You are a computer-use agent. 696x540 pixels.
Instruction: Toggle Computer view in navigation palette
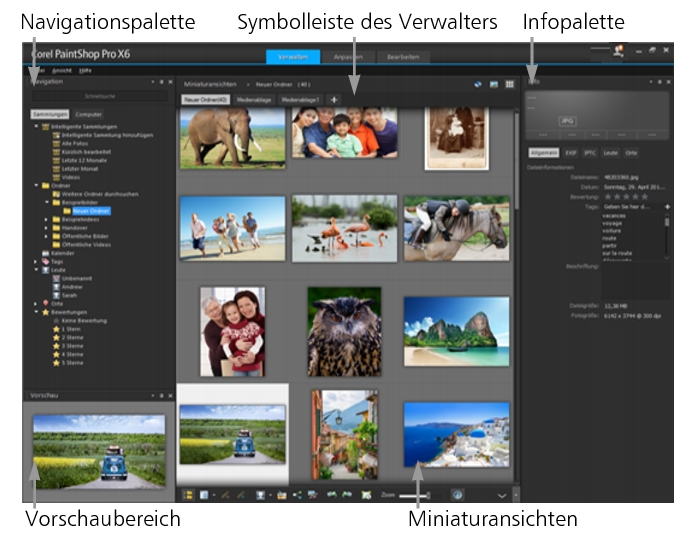(88, 115)
